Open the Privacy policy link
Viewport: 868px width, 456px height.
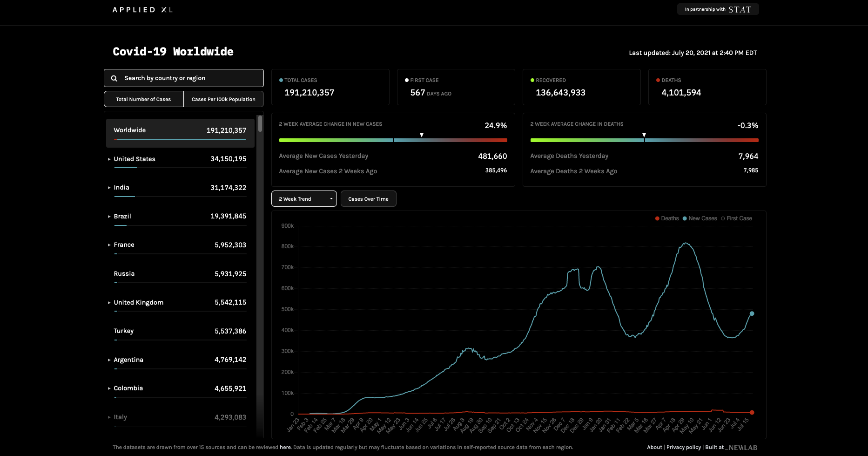pyautogui.click(x=684, y=447)
